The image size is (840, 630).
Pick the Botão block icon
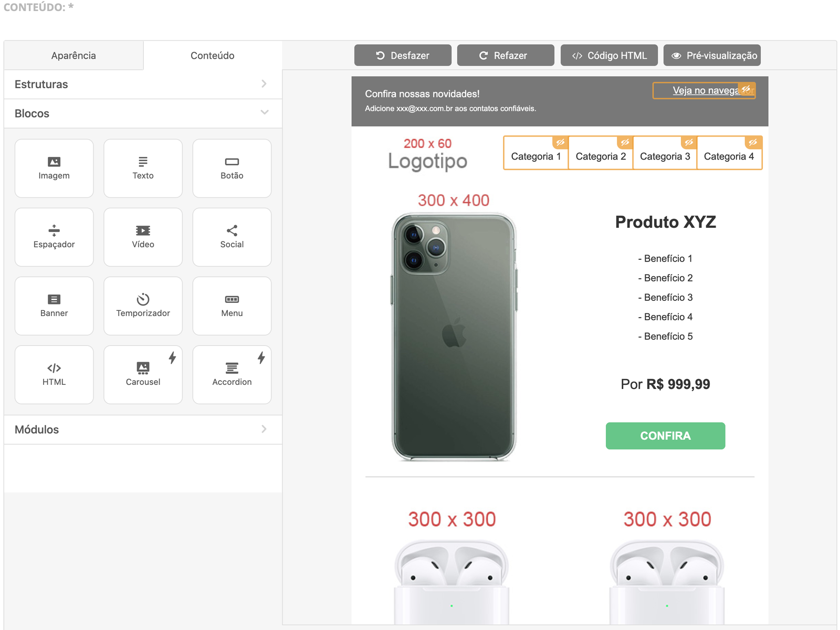tap(232, 162)
